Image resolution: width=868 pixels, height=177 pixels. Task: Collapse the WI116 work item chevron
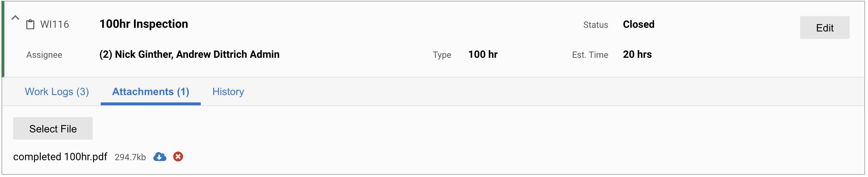15,18
